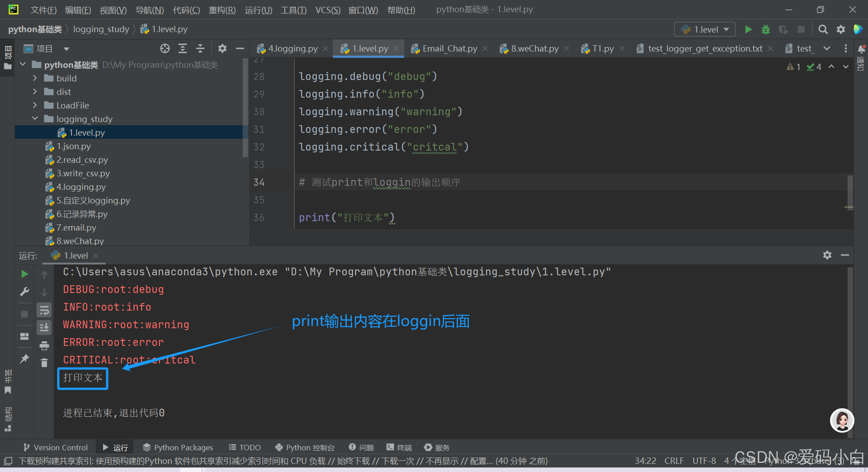Hide the Run panel with minus icon

pyautogui.click(x=845, y=255)
